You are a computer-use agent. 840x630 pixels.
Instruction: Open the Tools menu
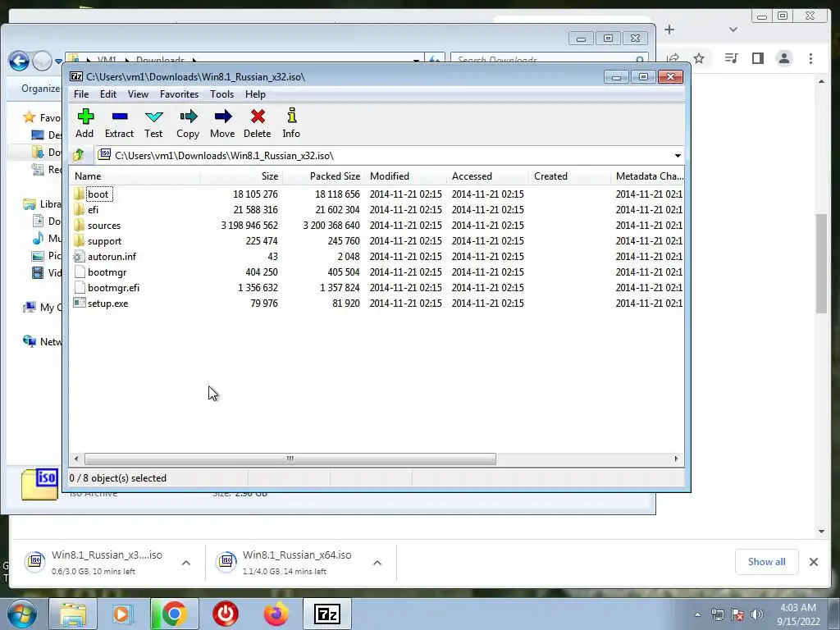coord(221,94)
